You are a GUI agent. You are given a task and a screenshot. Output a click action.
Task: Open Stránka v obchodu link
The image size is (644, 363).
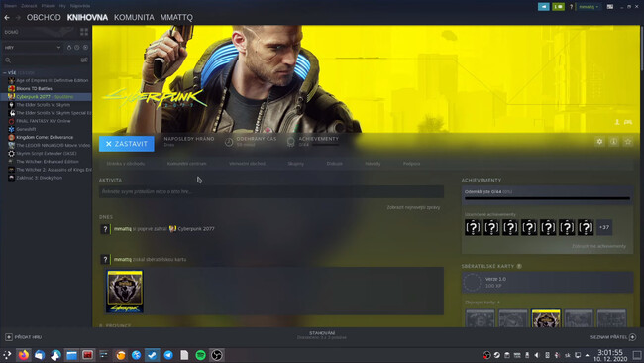(x=126, y=164)
